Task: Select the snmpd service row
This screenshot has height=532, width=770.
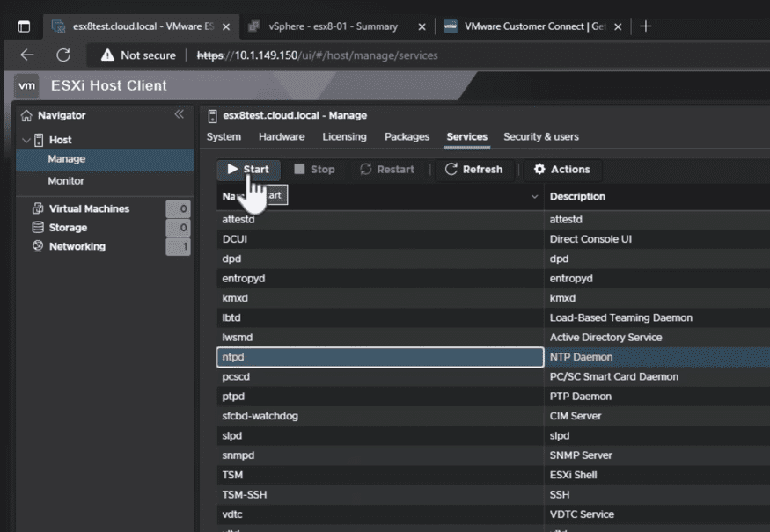Action: coord(379,455)
